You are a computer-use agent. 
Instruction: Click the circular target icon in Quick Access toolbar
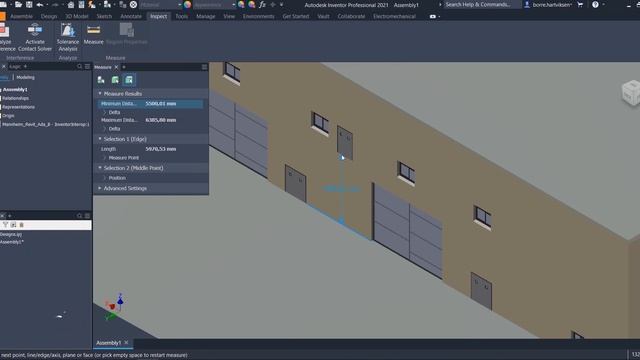133,5
